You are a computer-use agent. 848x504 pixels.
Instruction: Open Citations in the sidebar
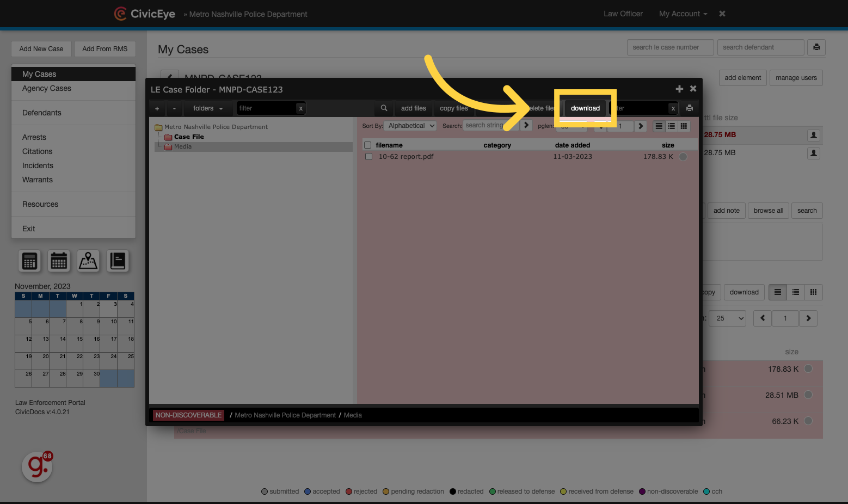(x=73, y=151)
